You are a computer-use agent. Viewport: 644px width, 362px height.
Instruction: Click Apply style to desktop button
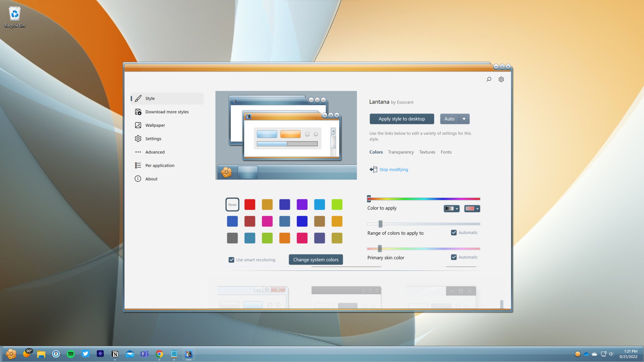pos(401,118)
